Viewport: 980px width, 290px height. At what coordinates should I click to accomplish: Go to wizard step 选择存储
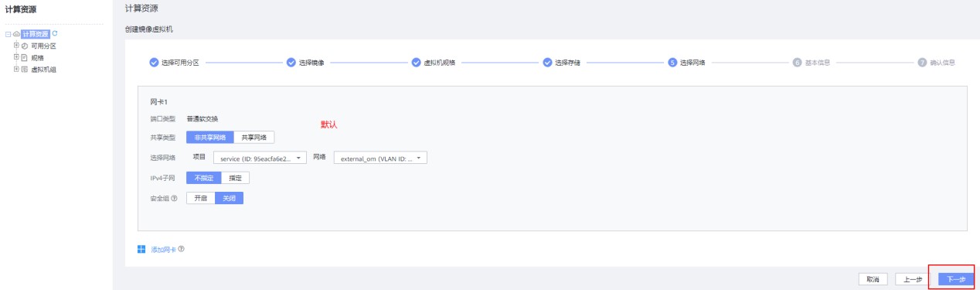pyautogui.click(x=567, y=63)
